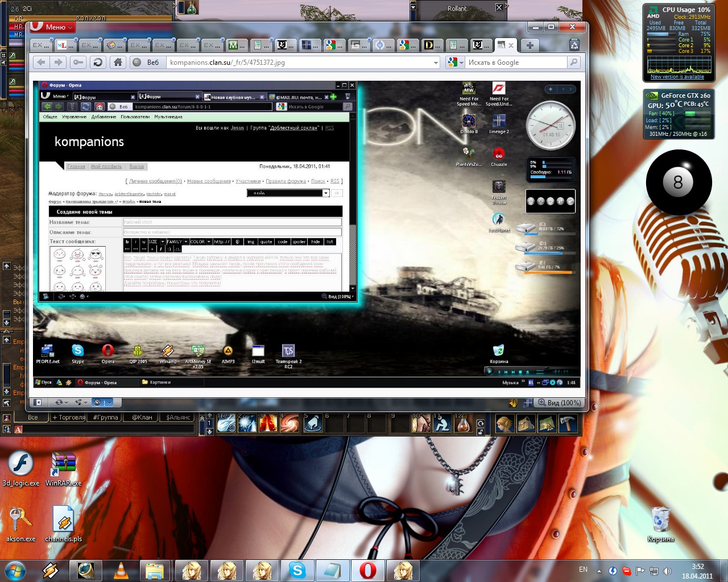Image resolution: width=728 pixels, height=582 pixels.
Task: Click the EN language indicator
Action: coord(583,569)
